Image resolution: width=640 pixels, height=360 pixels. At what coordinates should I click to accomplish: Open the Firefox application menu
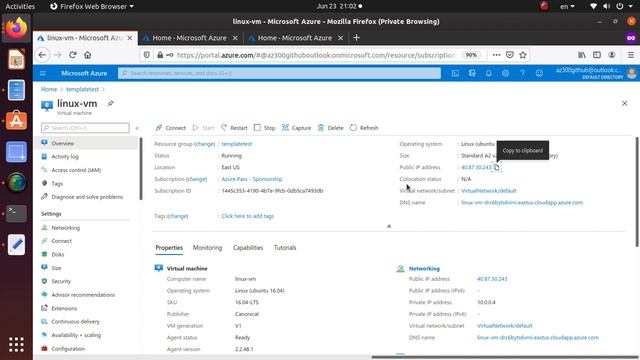tap(631, 55)
